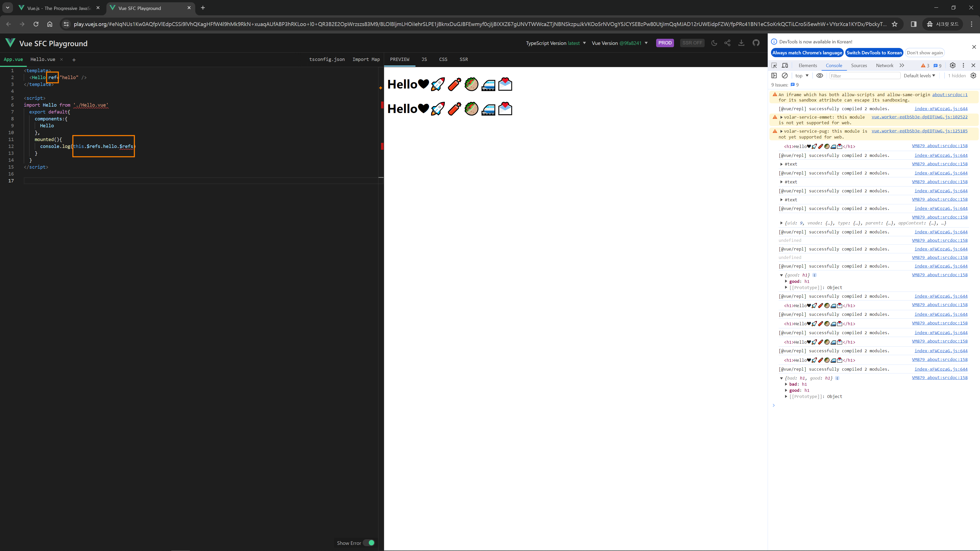Toggle dark mode moon icon
The height and width of the screenshot is (551, 980).
(x=714, y=43)
